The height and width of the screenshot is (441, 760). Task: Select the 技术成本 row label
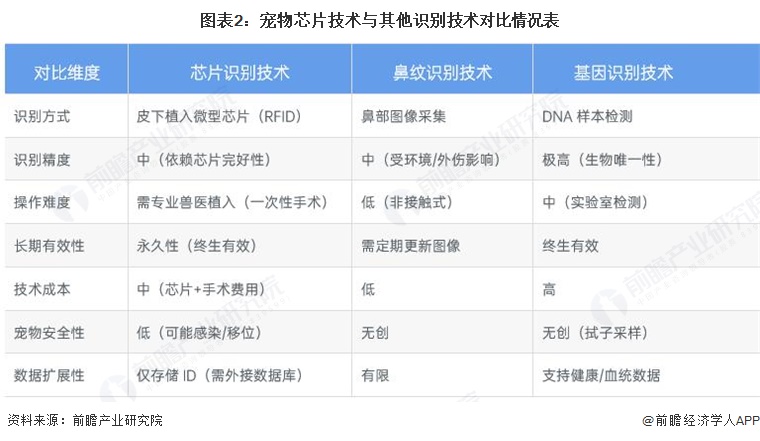(x=42, y=289)
